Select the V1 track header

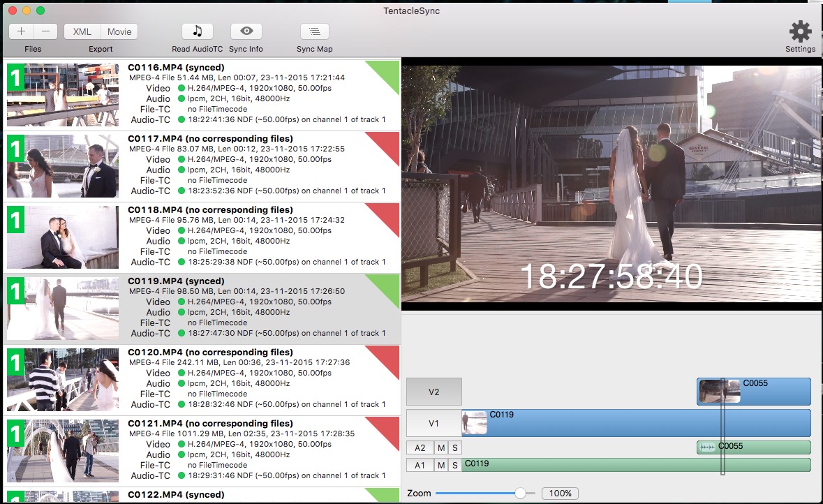[x=434, y=423]
